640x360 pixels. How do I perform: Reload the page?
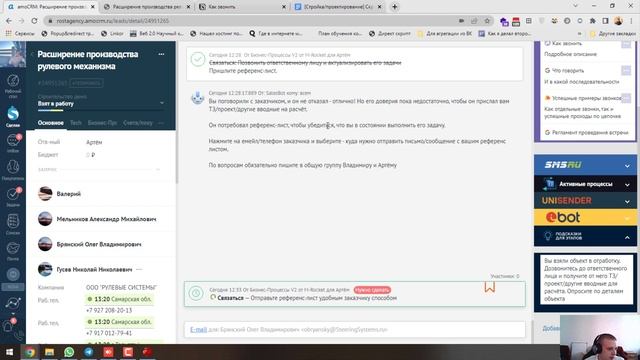coord(34,21)
